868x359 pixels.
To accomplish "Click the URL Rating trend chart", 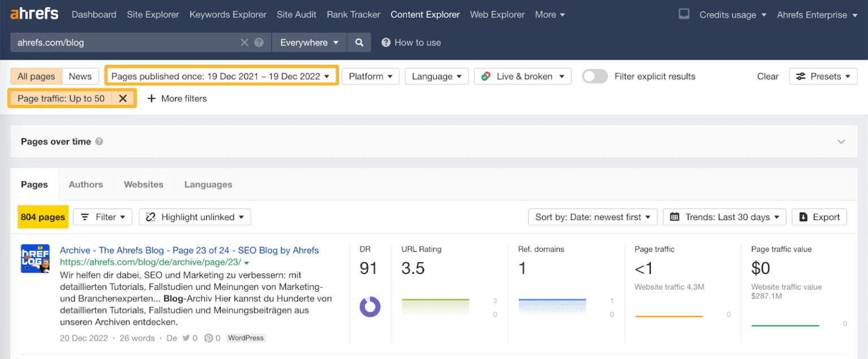I will [x=436, y=308].
